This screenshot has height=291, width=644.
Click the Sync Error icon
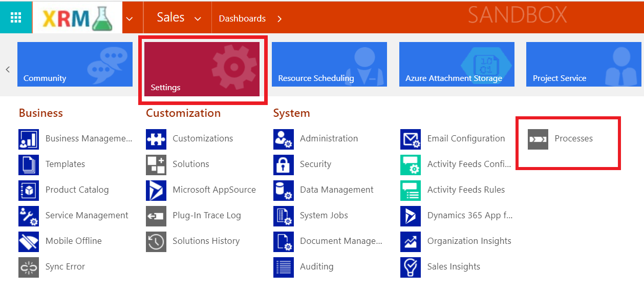point(28,267)
